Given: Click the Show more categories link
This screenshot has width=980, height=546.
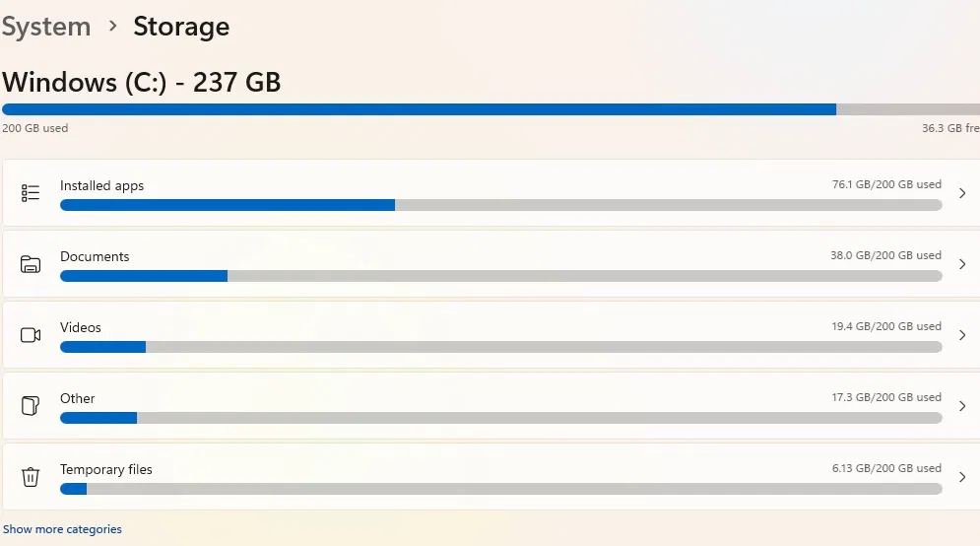Looking at the screenshot, I should tap(63, 529).
